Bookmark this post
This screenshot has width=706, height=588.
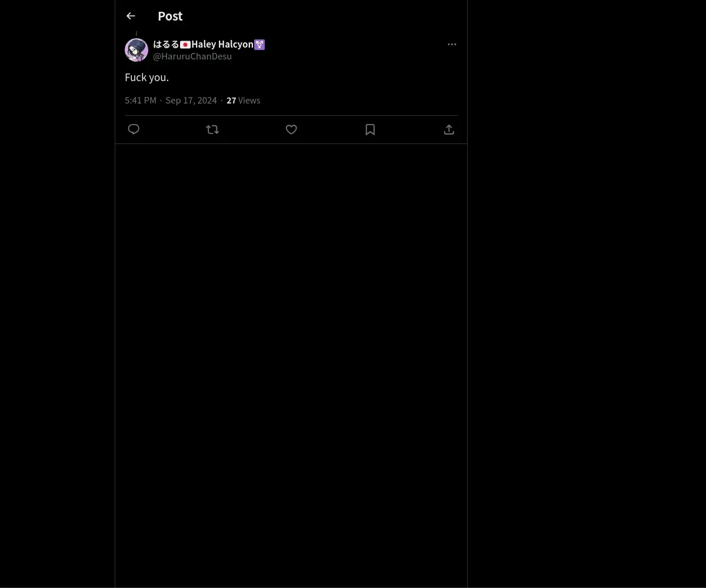[370, 129]
